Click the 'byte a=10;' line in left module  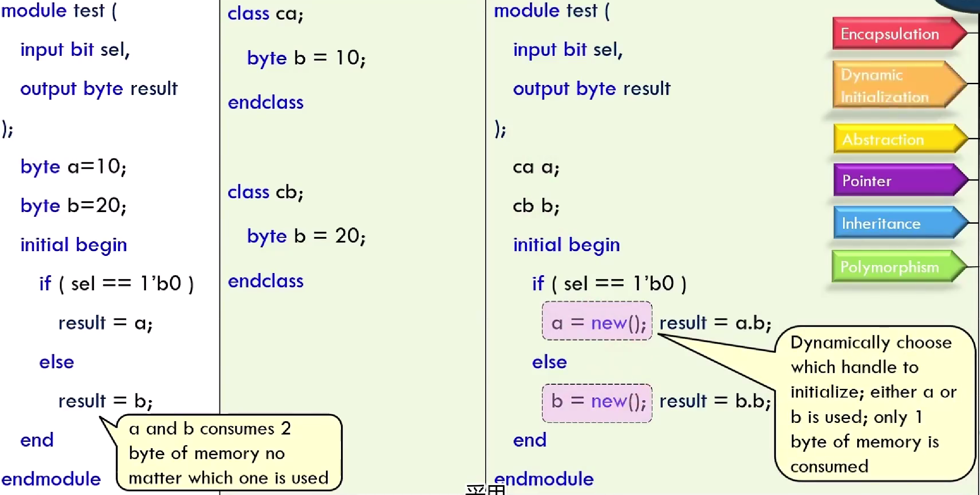click(x=73, y=167)
